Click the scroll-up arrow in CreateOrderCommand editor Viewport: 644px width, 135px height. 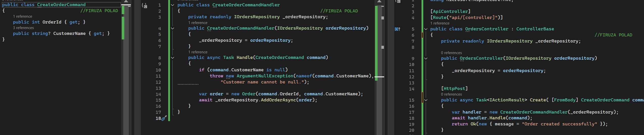(x=126, y=2)
